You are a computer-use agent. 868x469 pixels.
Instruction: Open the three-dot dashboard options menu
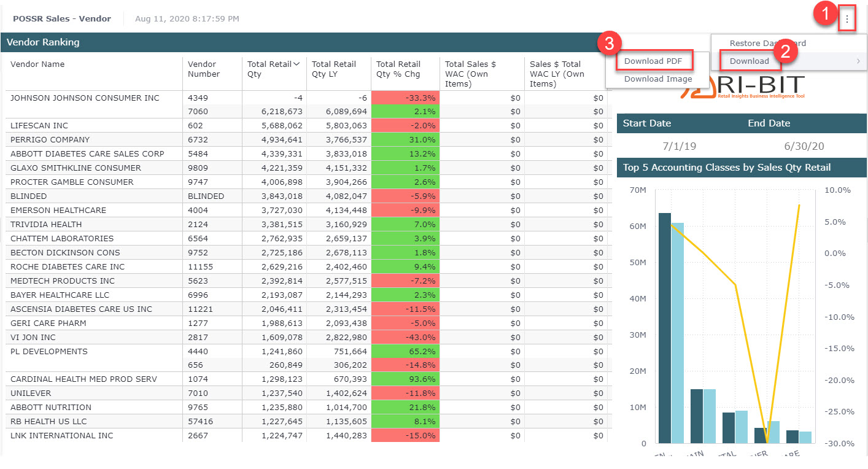point(847,19)
